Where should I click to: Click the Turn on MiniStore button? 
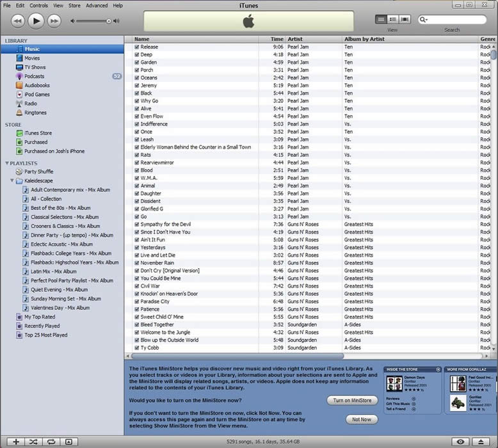point(352,401)
